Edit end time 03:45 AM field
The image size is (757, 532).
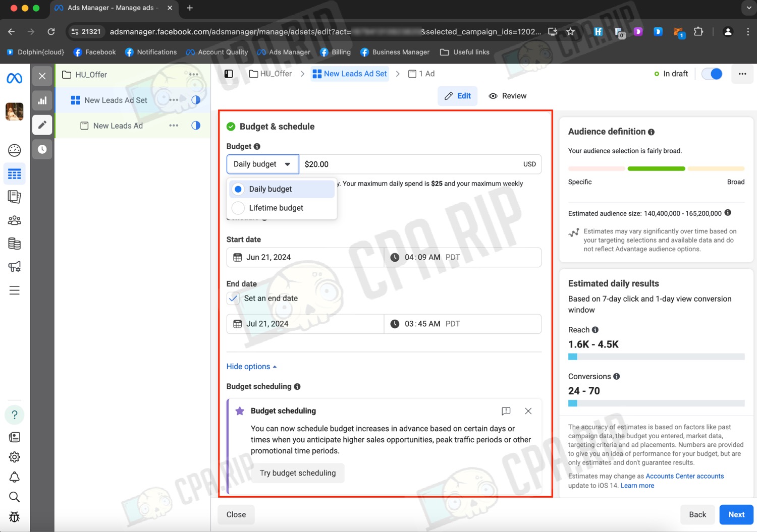[x=463, y=324]
